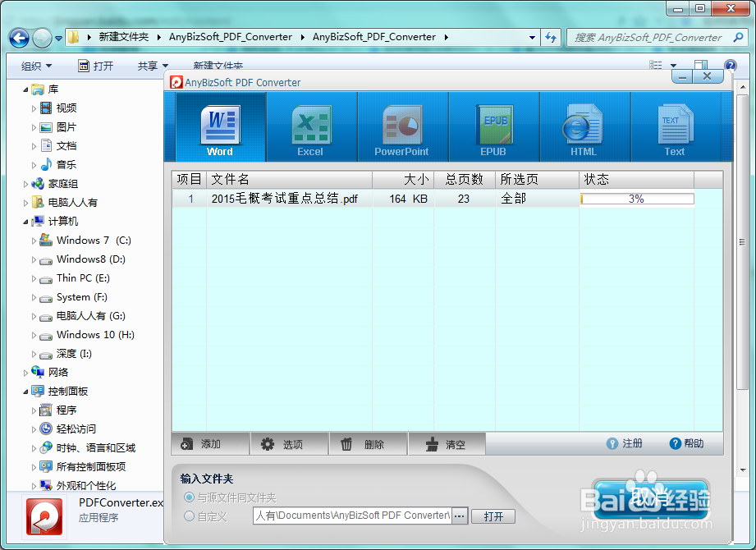756x550 pixels.
Task: Select the 电脑人人有 user folder icon
Action: 38,203
